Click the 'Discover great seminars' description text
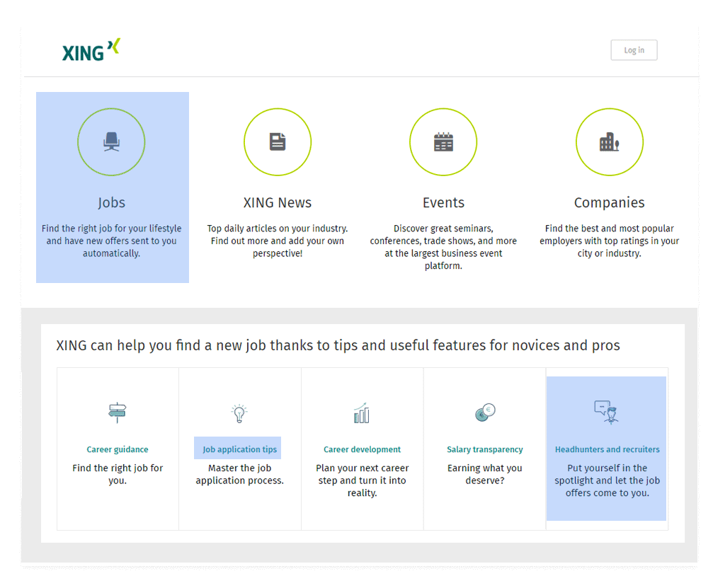Image resolution: width=713 pixels, height=588 pixels. [x=443, y=247]
